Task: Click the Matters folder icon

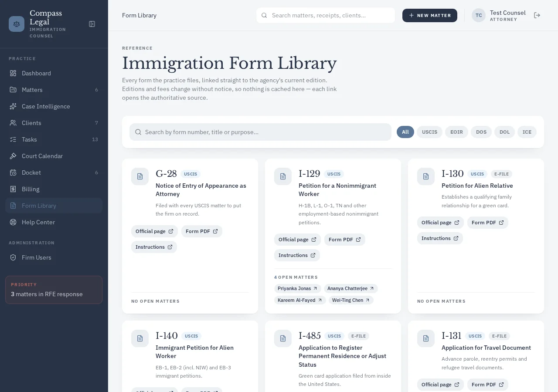Action: click(x=13, y=90)
